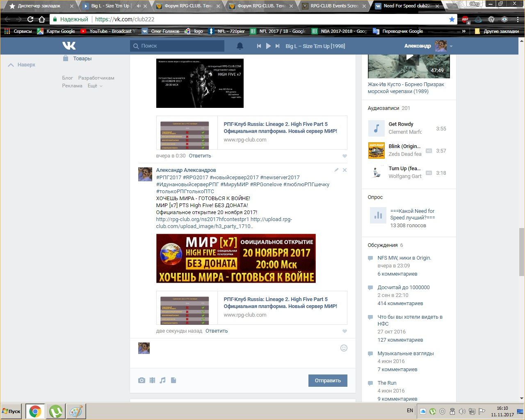
Task: Open the Разработчикам link
Action: point(96,78)
